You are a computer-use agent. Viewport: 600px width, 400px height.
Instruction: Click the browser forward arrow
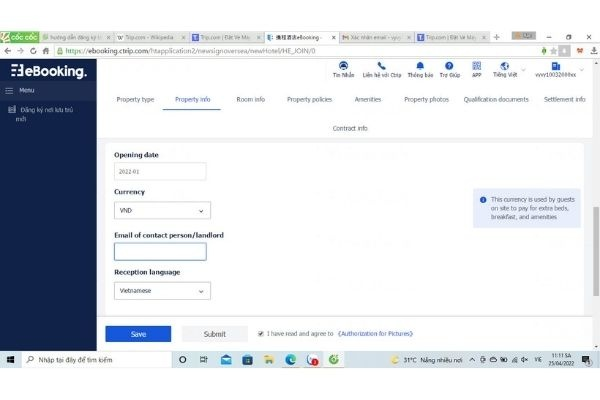point(20,51)
